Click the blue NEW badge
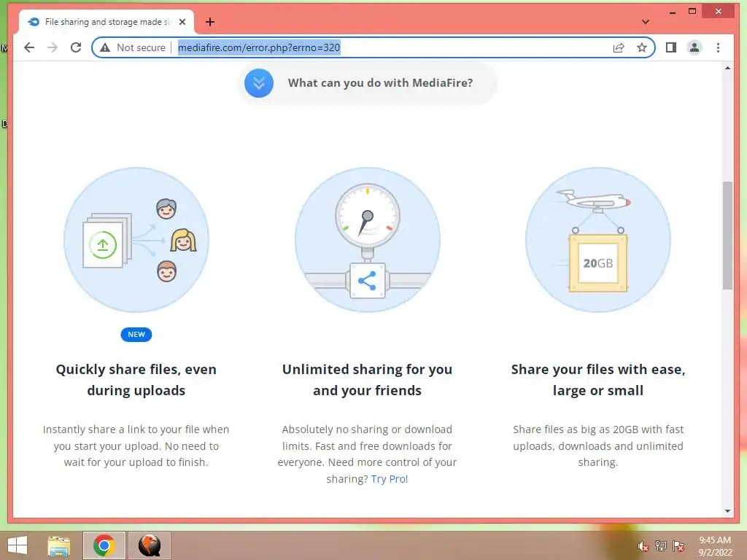This screenshot has width=747, height=560. [x=136, y=334]
